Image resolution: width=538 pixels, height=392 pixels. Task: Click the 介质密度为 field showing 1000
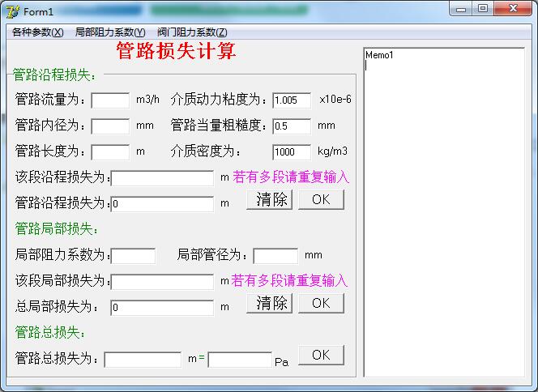point(292,152)
